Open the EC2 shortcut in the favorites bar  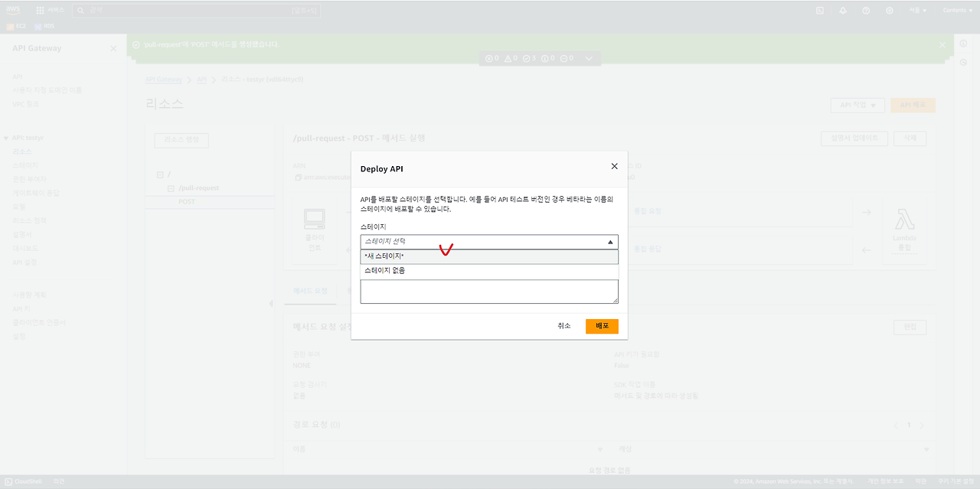pos(17,26)
